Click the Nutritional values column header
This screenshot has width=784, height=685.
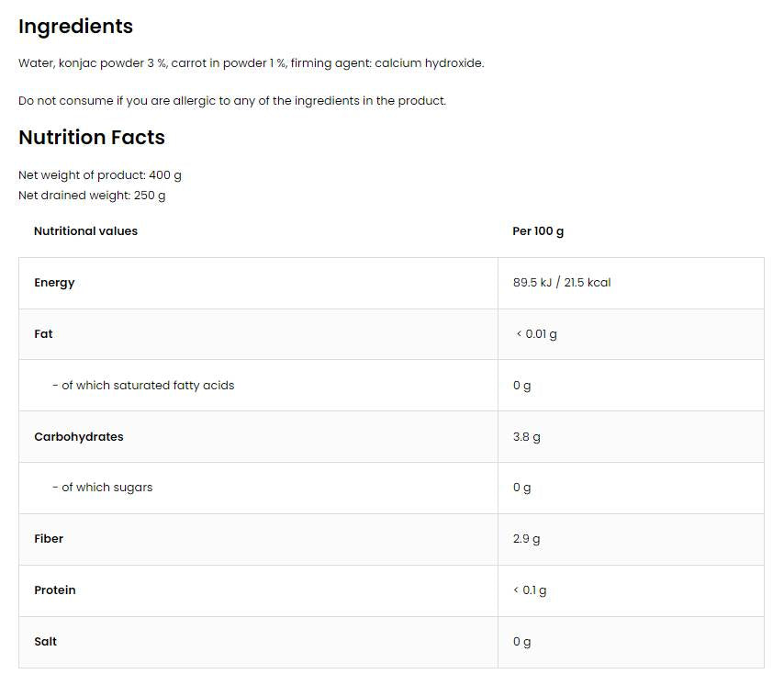pyautogui.click(x=85, y=231)
